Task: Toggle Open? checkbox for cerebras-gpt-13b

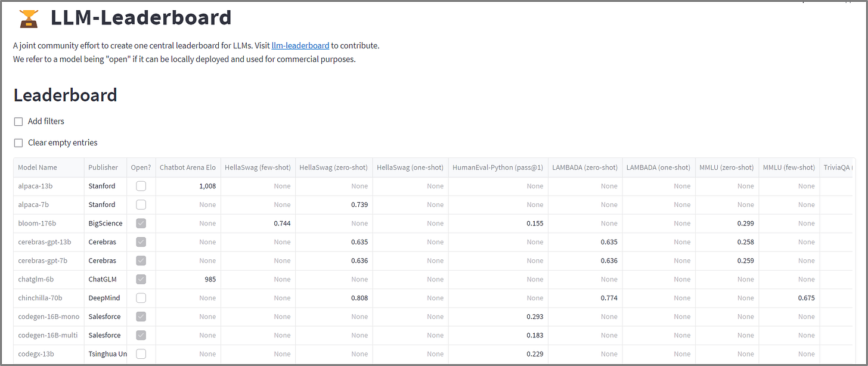Action: pos(141,242)
